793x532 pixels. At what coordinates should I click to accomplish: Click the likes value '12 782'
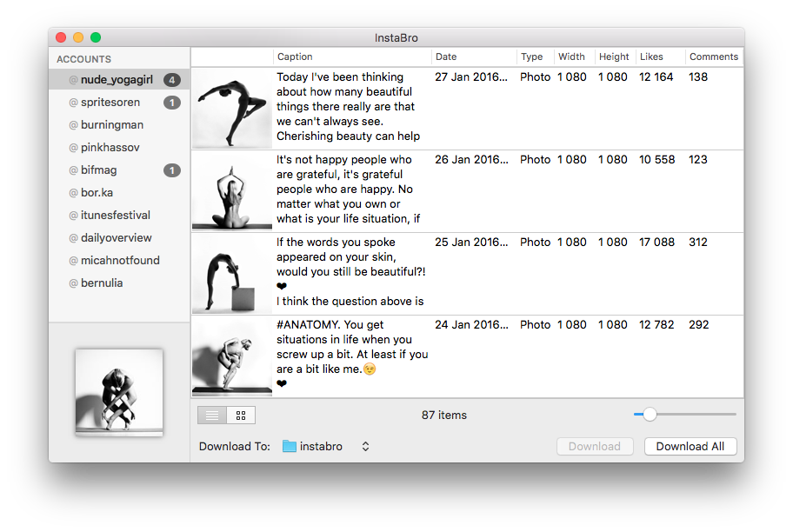click(656, 324)
